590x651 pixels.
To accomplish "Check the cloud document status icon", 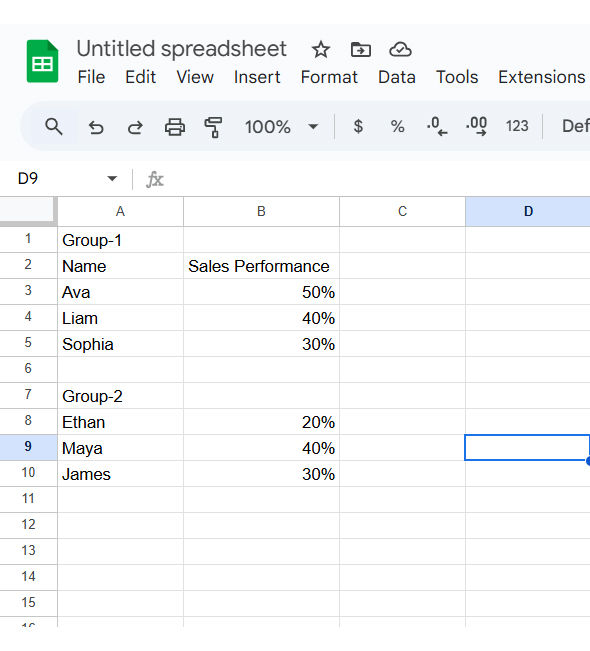I will [x=400, y=50].
